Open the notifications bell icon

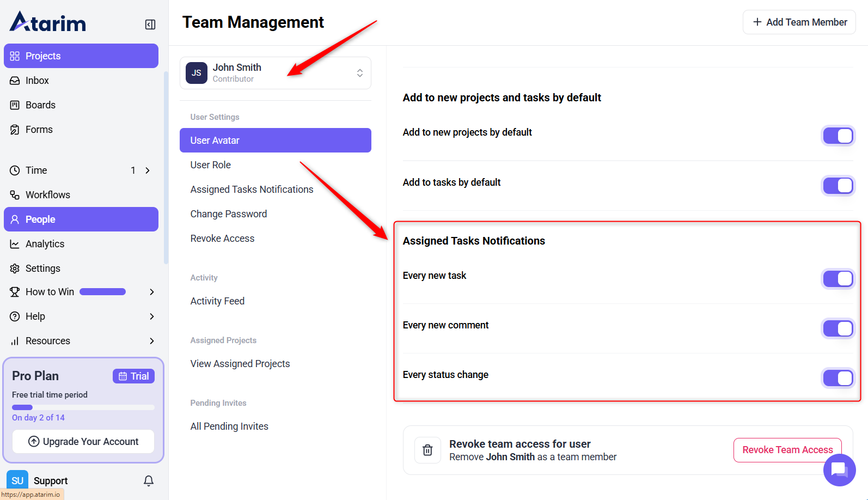149,480
